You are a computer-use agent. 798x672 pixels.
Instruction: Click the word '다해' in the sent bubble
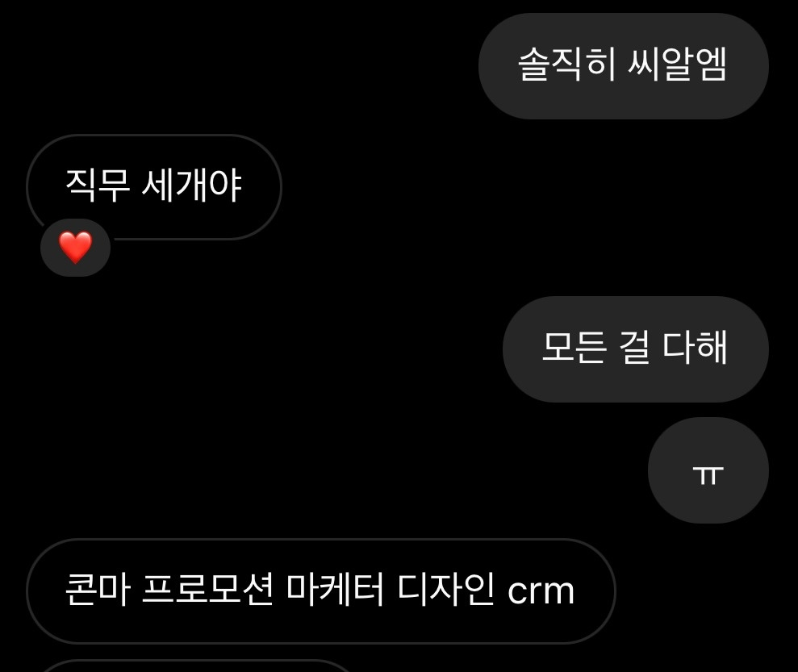(696, 347)
